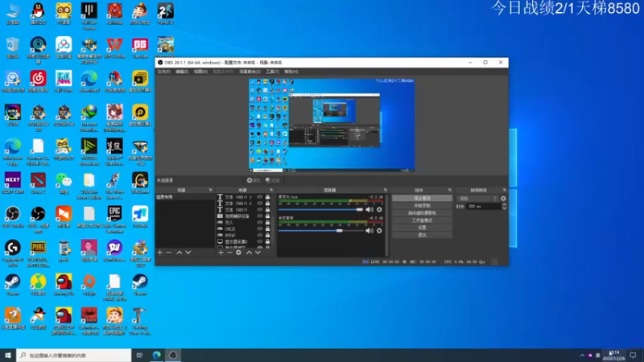Open the WeGame desktop shortcut
This screenshot has width=644, height=362.
coord(140,183)
